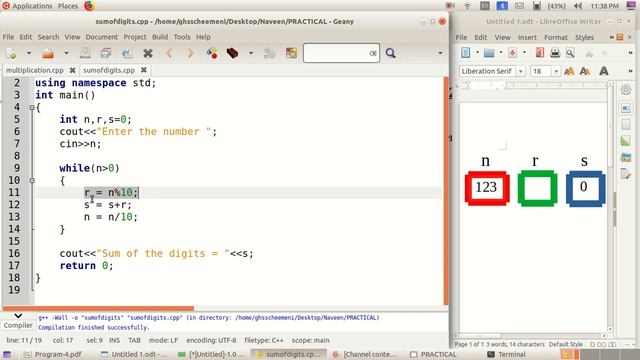640x360 pixels.
Task: Click Writer's New style icon
Action: click(585, 71)
